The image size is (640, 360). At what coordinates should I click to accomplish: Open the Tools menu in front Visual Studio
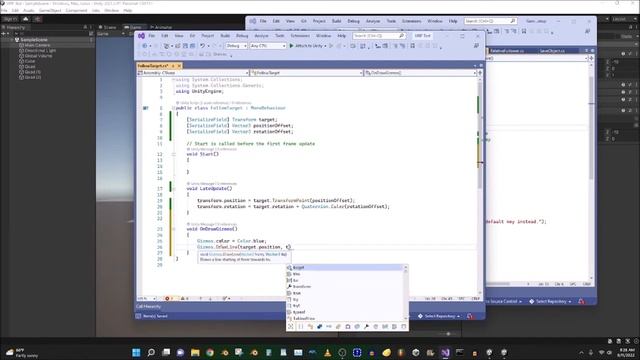pos(280,36)
